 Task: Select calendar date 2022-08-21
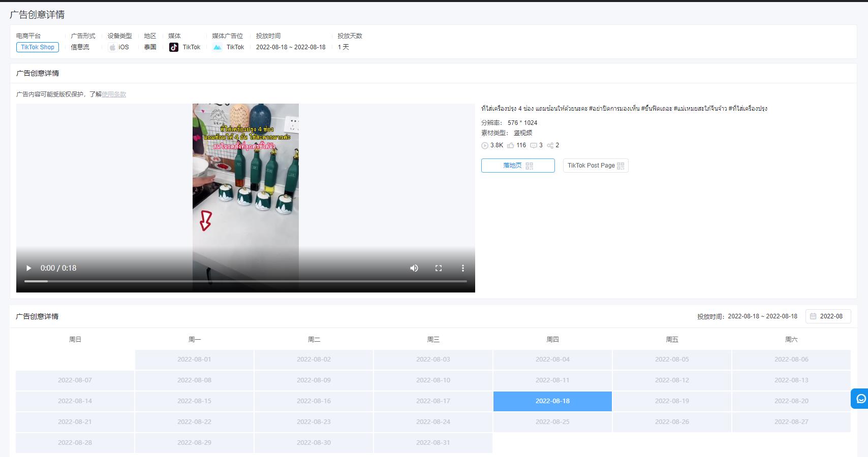(x=75, y=422)
